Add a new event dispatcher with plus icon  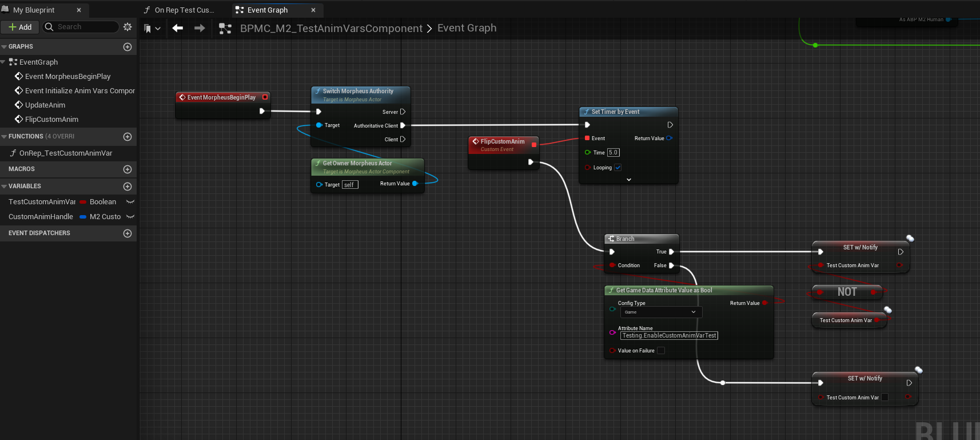click(x=128, y=233)
